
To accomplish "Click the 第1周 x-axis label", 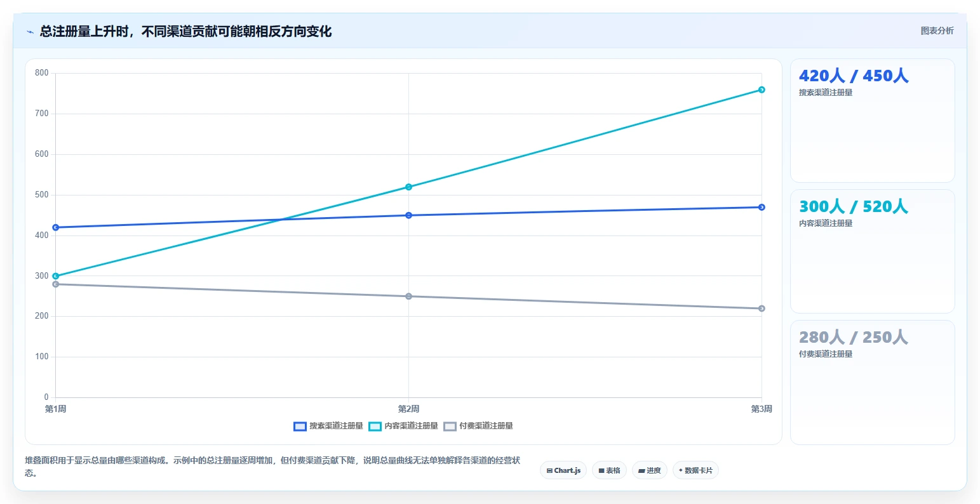I will (x=56, y=409).
